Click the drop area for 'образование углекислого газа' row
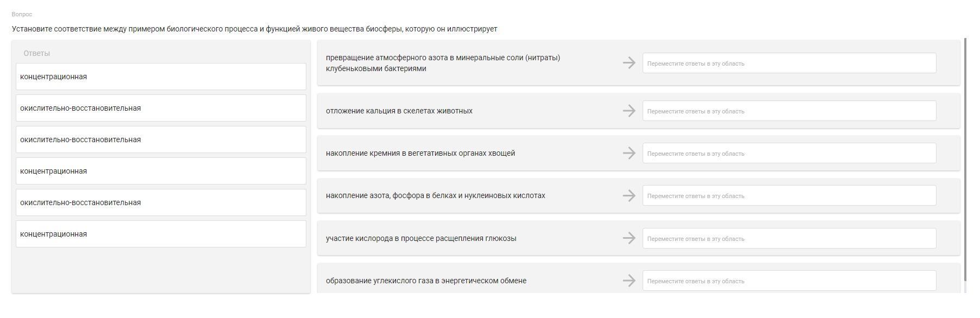This screenshot has width=980, height=318. tap(789, 281)
